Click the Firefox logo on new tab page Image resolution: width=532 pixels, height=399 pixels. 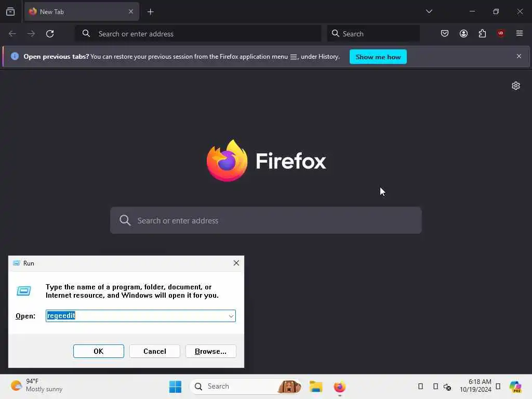(266, 161)
